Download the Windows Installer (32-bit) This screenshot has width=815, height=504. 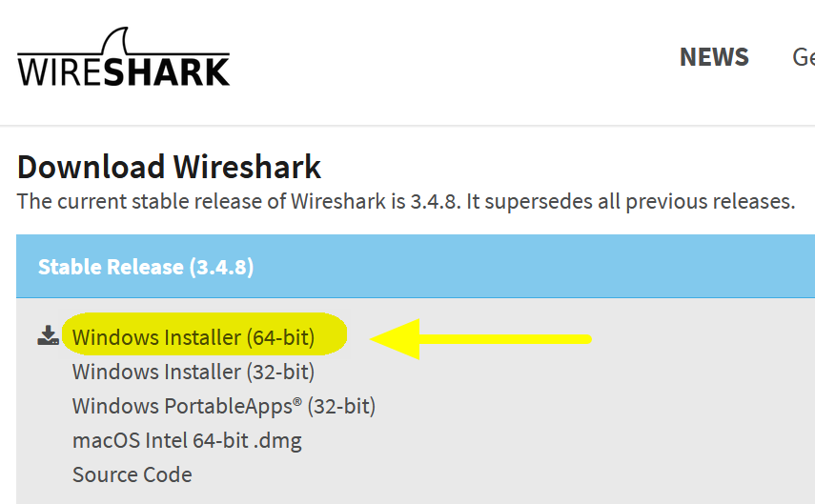(194, 372)
